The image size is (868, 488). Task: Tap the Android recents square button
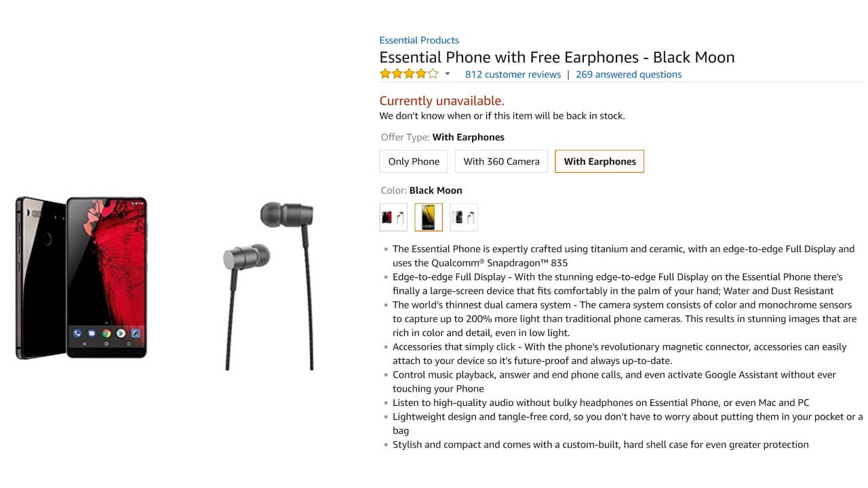coord(129,344)
